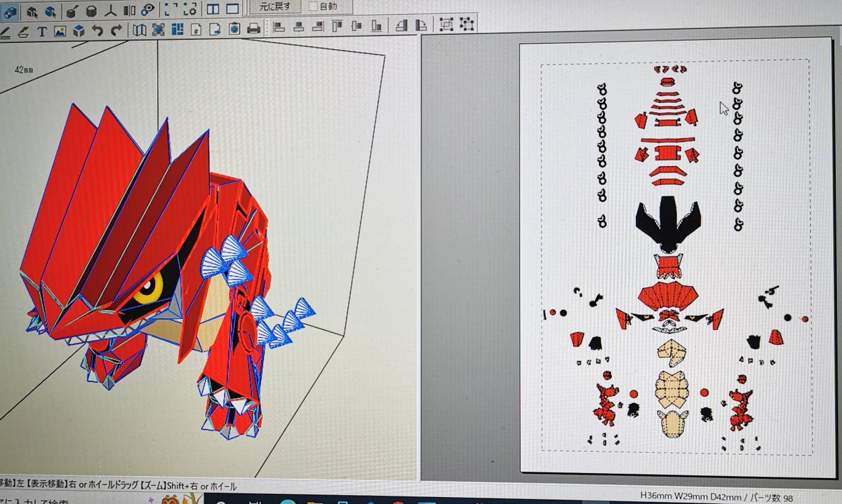The width and height of the screenshot is (842, 504).
Task: Click the 42mm dimension label
Action: point(25,70)
